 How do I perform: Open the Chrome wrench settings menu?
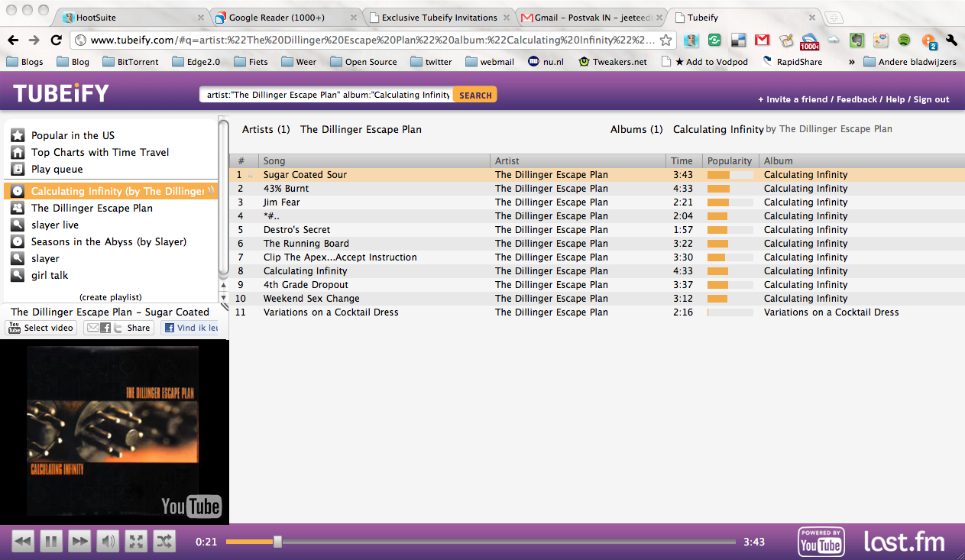pyautogui.click(x=951, y=40)
